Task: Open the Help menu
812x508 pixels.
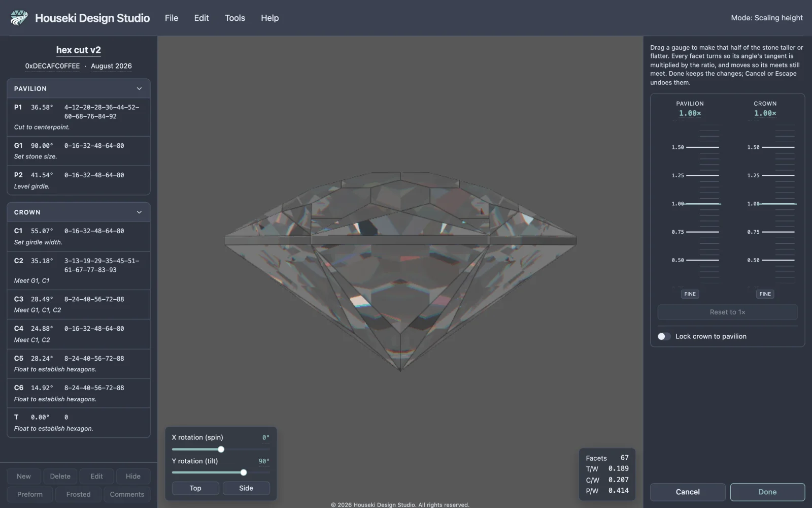Action: pos(270,18)
